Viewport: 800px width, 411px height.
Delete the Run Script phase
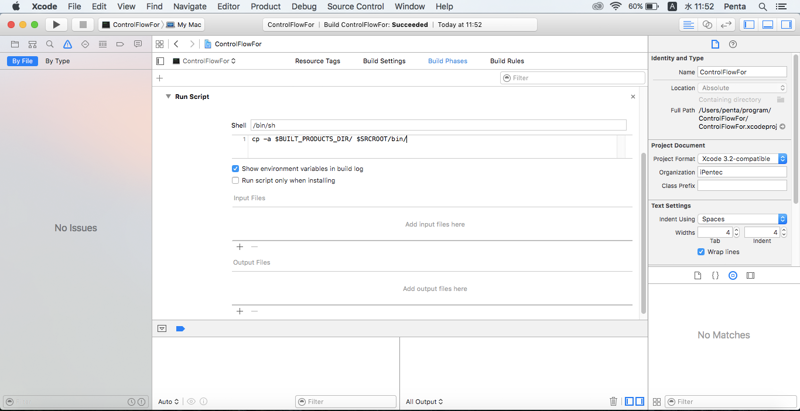pyautogui.click(x=633, y=96)
